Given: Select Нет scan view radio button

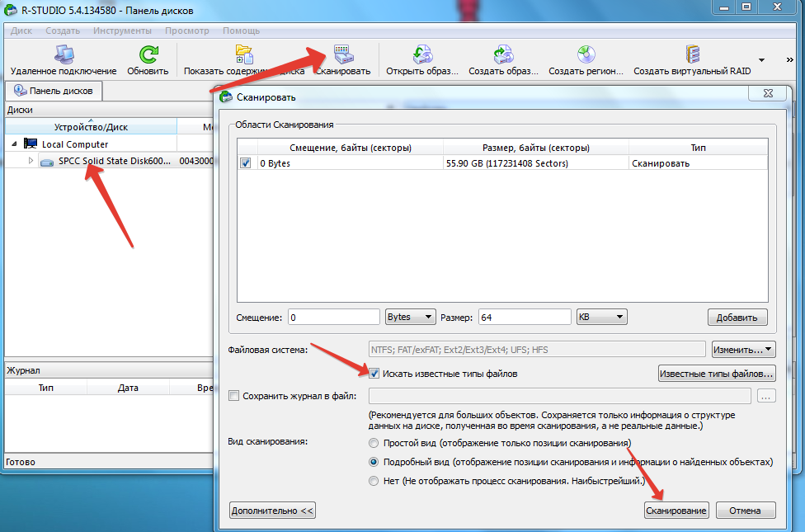Looking at the screenshot, I should click(374, 481).
